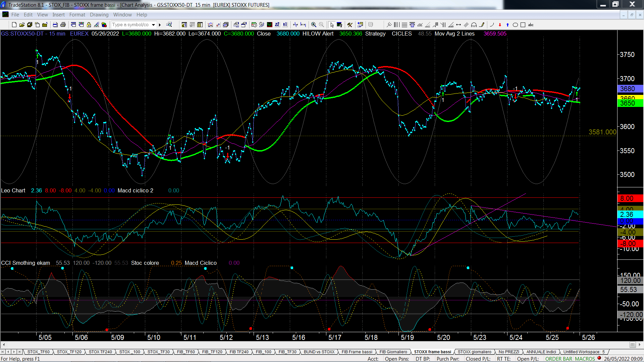The height and width of the screenshot is (362, 644).
Task: Select the pointer arrow tool
Action: click(332, 25)
